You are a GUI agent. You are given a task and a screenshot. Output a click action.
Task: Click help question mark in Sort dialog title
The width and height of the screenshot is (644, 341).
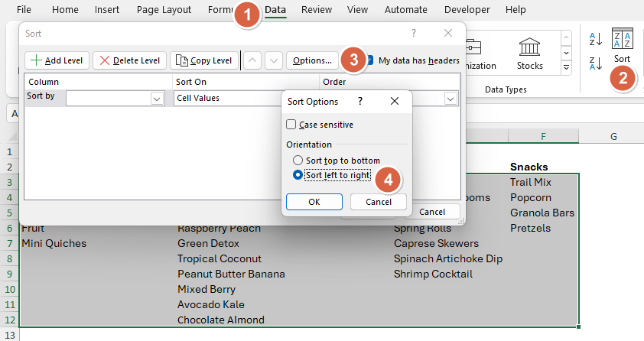coord(414,33)
